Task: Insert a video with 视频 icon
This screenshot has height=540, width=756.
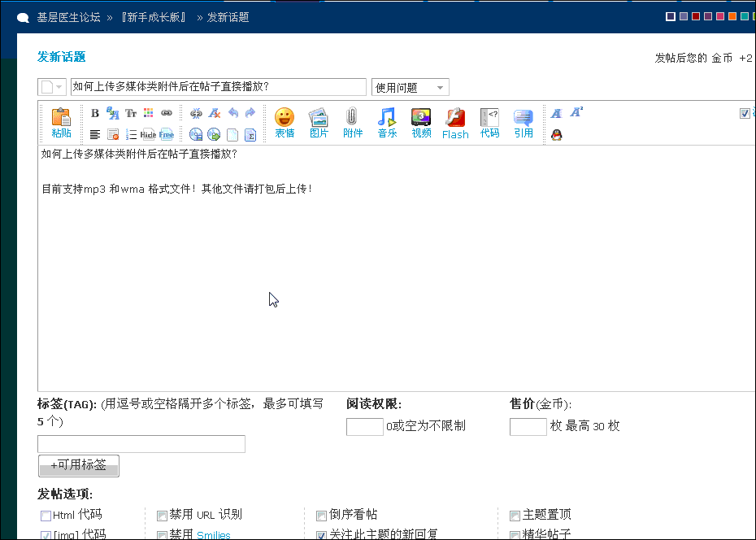Action: tap(421, 122)
